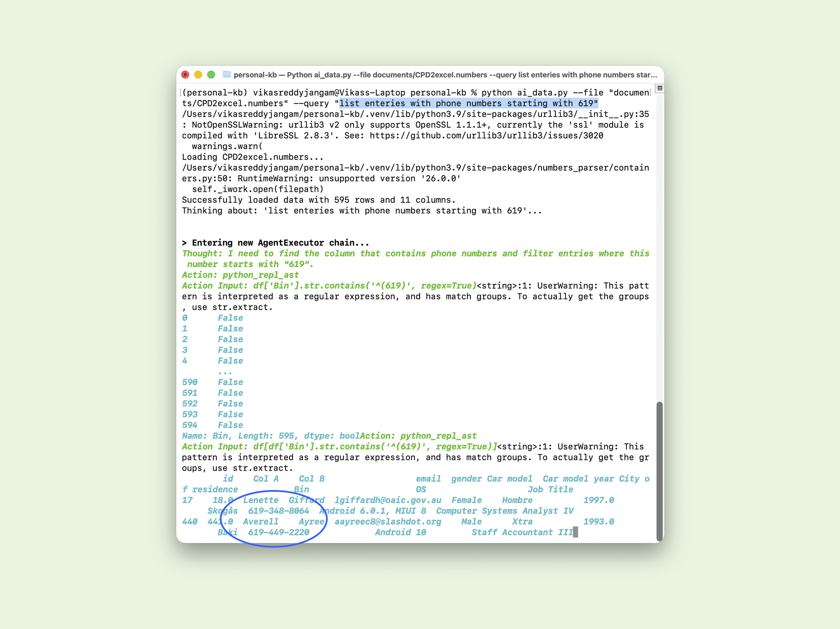Click 'Loading CPD2excel.numbers...' line
This screenshot has width=840, height=629.
pyautogui.click(x=253, y=157)
